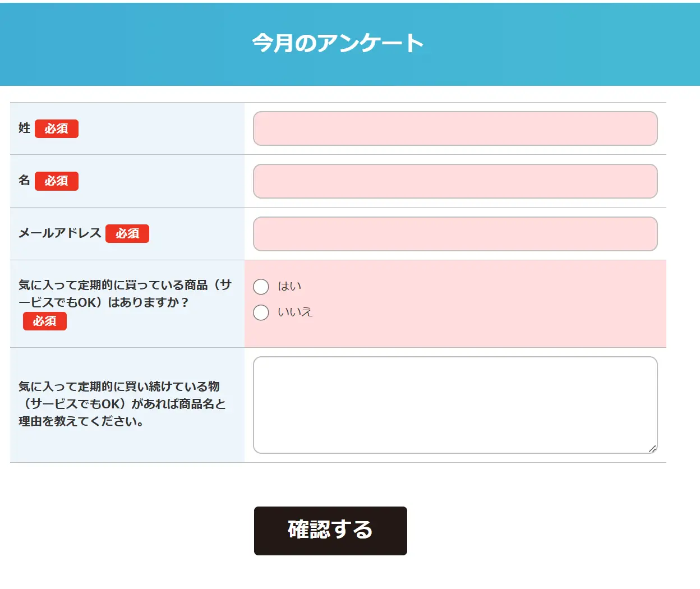Click the 姓 (last name) input field

455,128
